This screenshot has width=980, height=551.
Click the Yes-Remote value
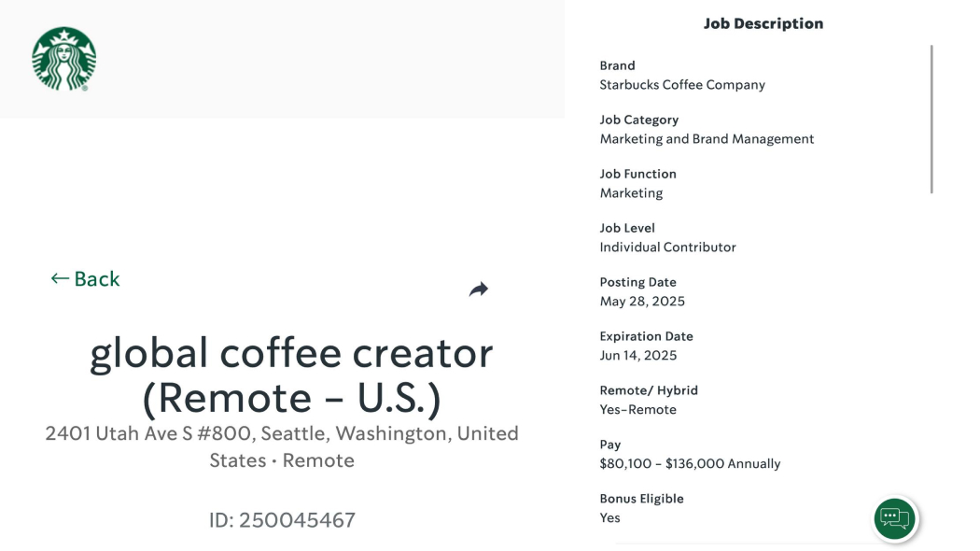click(638, 410)
